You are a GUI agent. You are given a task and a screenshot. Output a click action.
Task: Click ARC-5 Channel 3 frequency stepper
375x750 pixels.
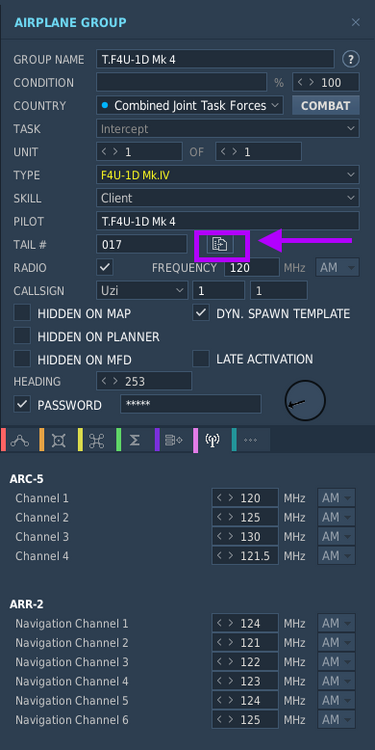tap(245, 537)
